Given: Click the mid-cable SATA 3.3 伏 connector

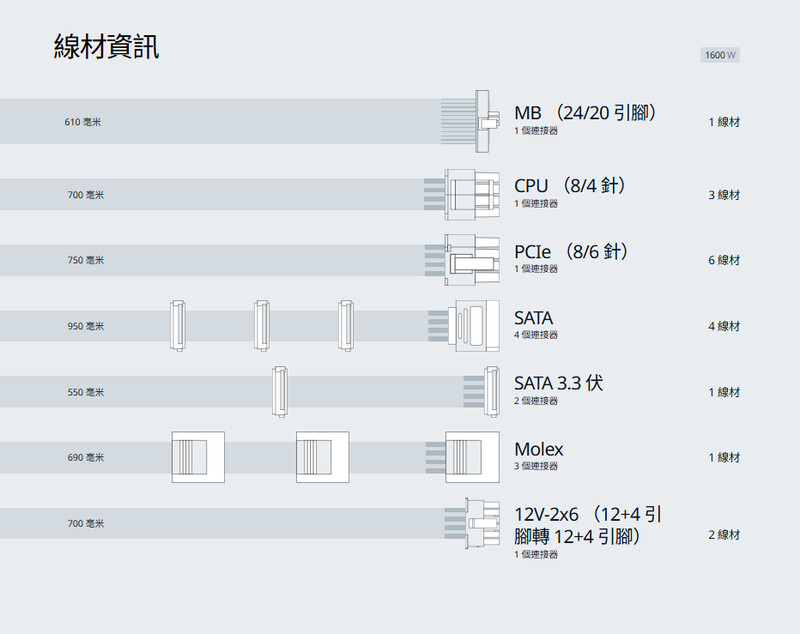Looking at the screenshot, I should 280,391.
